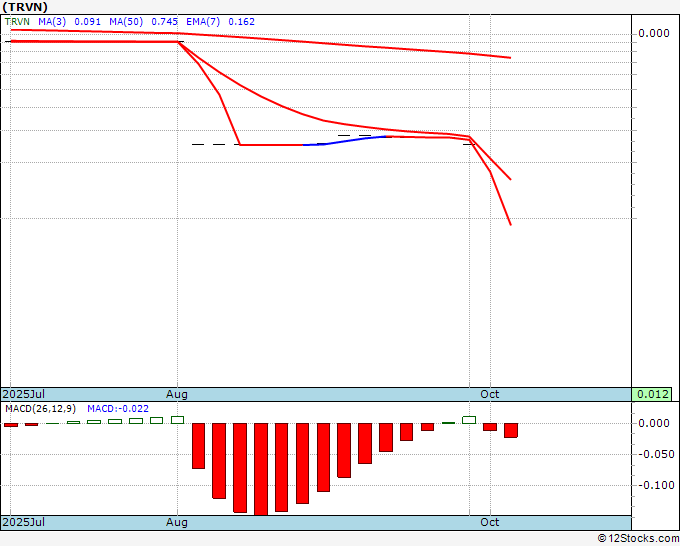The width and height of the screenshot is (680, 546).
Task: Click Oct on the MACD axis
Action: tap(490, 522)
